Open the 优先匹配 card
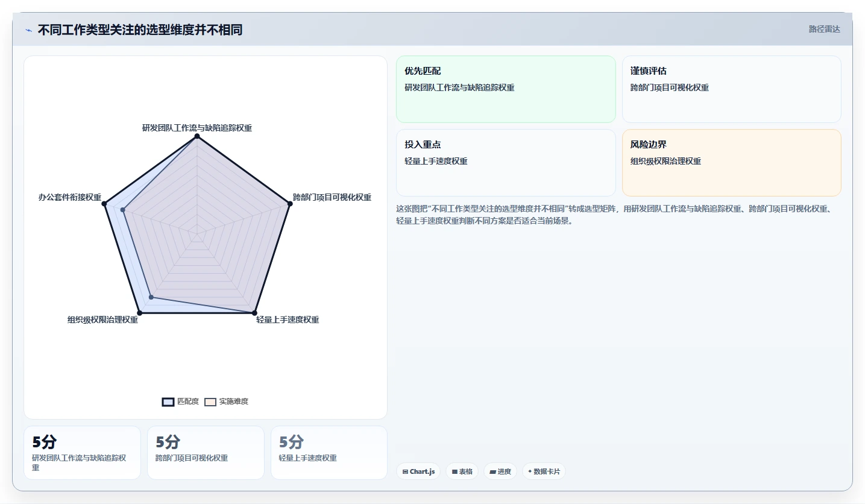 tap(506, 89)
